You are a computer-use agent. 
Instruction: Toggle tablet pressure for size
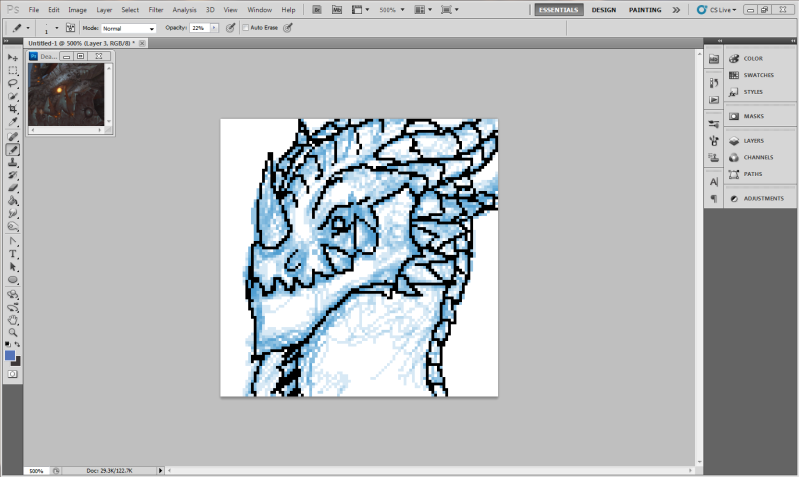coord(288,28)
